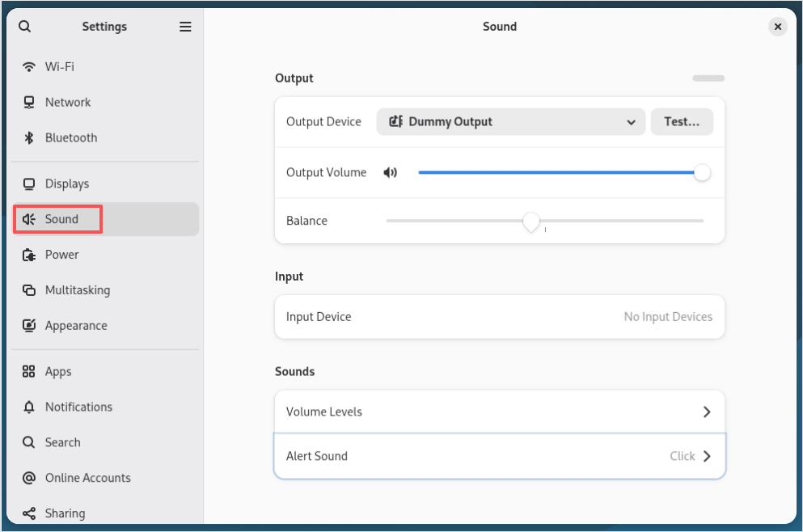Click the Displays monitor icon

coord(29,184)
